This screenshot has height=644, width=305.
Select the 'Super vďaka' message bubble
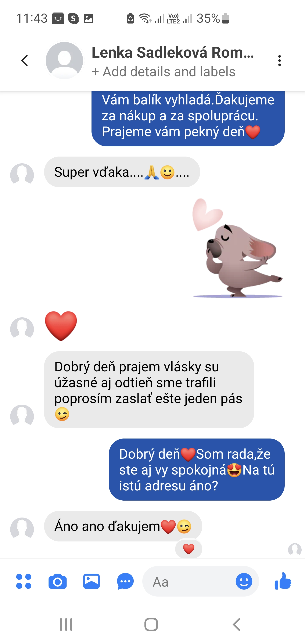(122, 172)
